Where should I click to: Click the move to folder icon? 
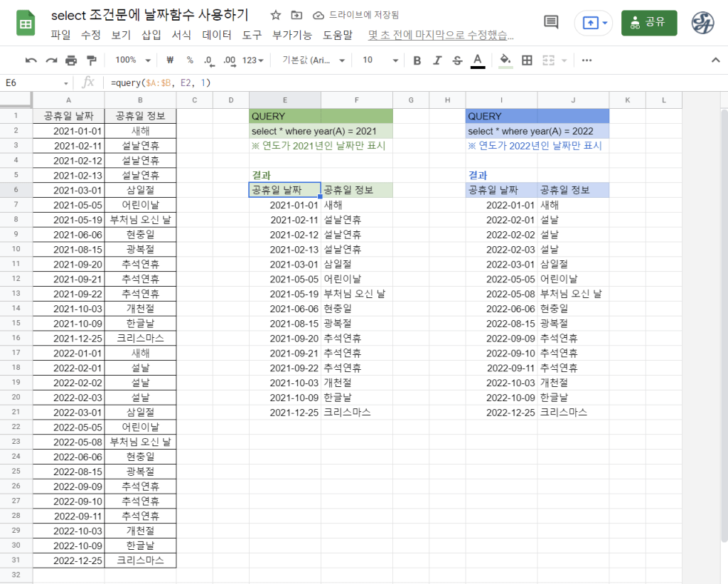click(296, 15)
